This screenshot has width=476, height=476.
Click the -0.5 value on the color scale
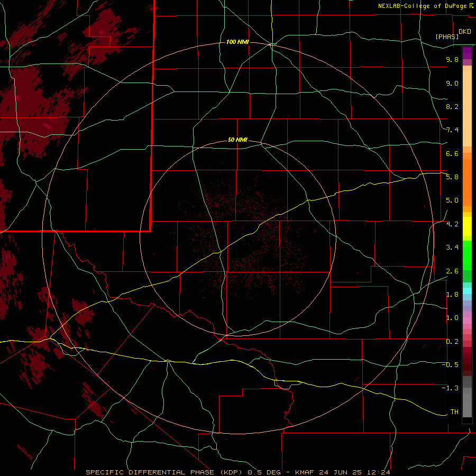pos(450,365)
